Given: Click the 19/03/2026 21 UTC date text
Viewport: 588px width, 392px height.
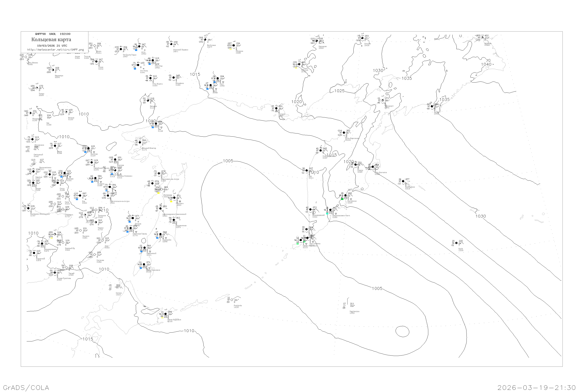Looking at the screenshot, I should (52, 46).
